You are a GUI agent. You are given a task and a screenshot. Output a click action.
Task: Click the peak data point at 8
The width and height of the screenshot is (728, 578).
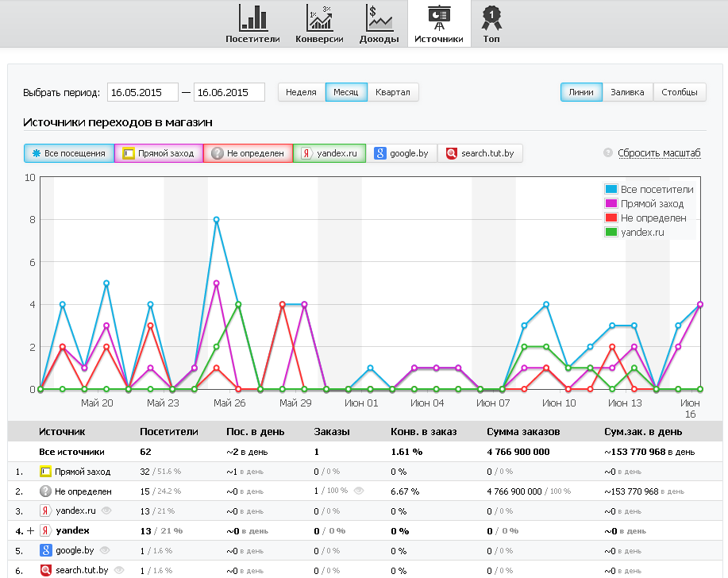tap(216, 220)
